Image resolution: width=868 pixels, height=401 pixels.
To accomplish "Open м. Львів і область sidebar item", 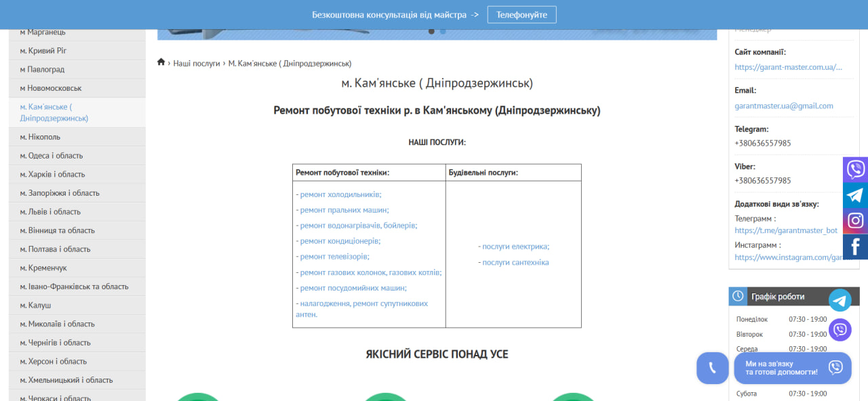I will [50, 212].
